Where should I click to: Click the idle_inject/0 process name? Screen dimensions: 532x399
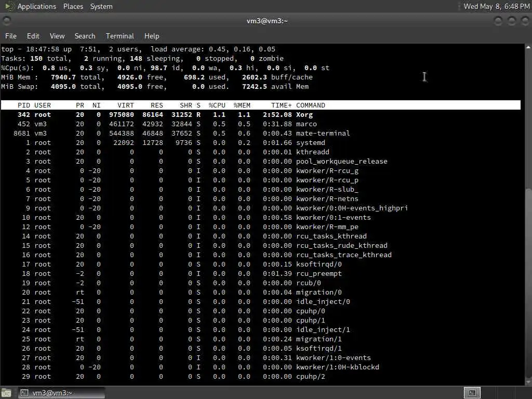pyautogui.click(x=323, y=302)
